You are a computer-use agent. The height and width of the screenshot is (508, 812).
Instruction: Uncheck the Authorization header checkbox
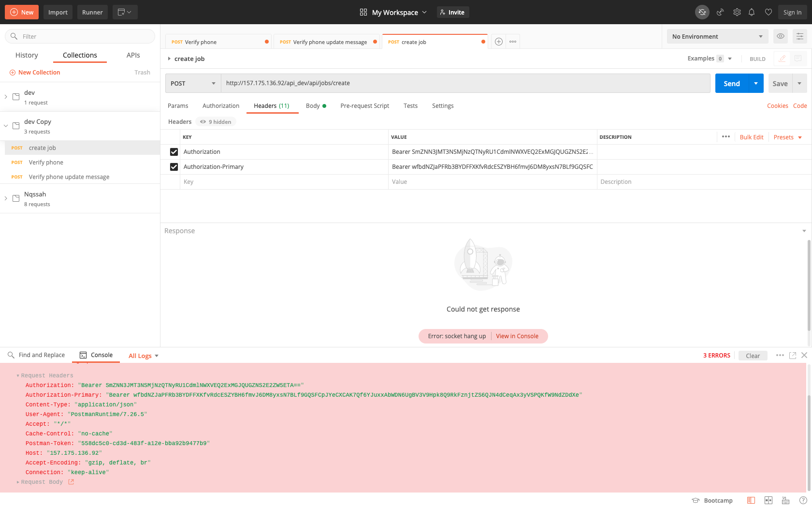pos(174,152)
